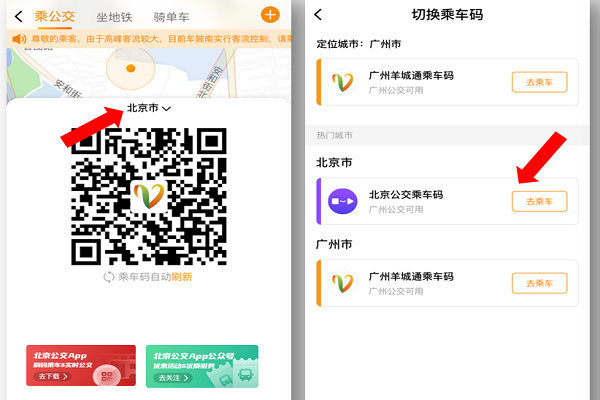This screenshot has height=400, width=600.
Task: Tap the 北京公交乘车码 card title
Action: [x=406, y=194]
